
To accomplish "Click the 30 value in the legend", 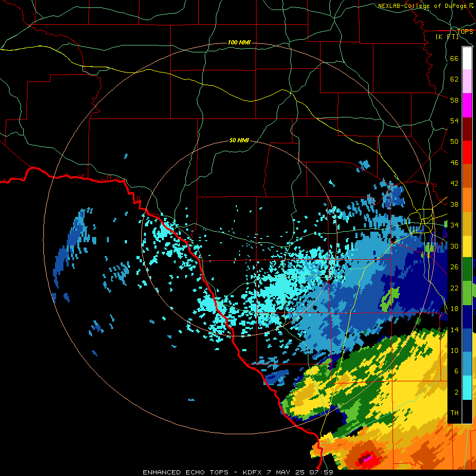I will pyautogui.click(x=454, y=246).
